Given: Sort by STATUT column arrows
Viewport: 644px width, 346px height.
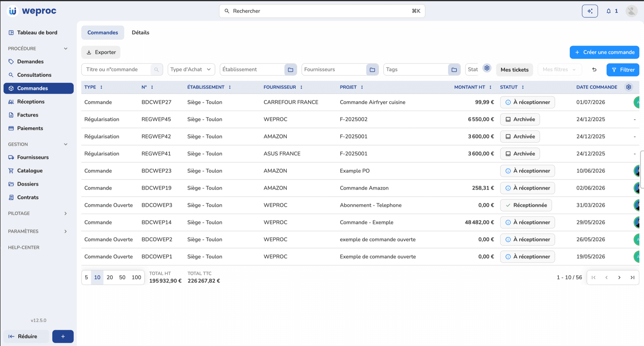Looking at the screenshot, I should click(x=523, y=87).
